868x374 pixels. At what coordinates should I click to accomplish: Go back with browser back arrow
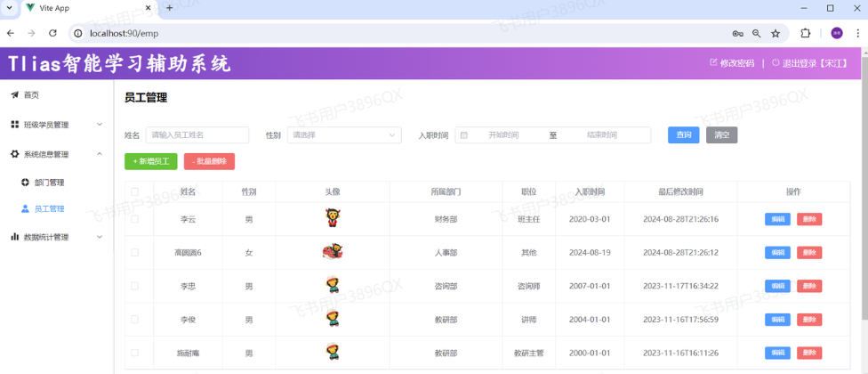tap(11, 33)
